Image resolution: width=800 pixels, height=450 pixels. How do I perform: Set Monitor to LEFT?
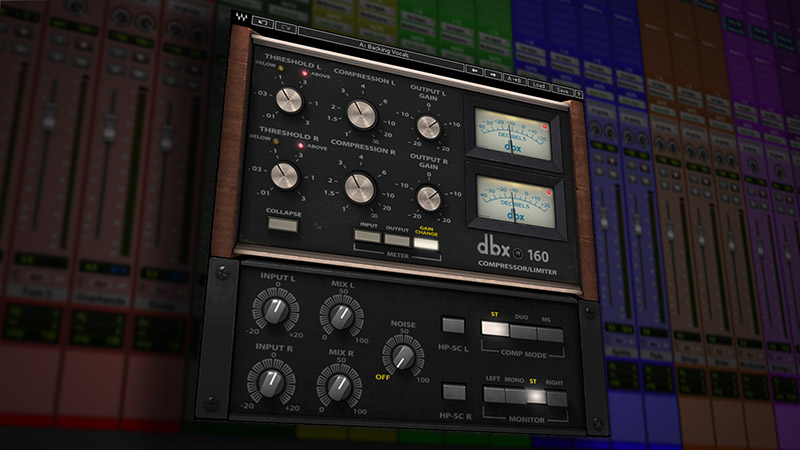494,394
